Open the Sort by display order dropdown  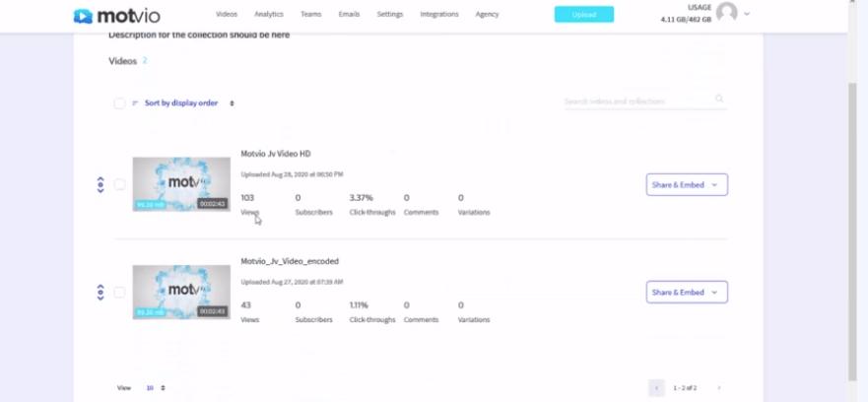pos(189,103)
